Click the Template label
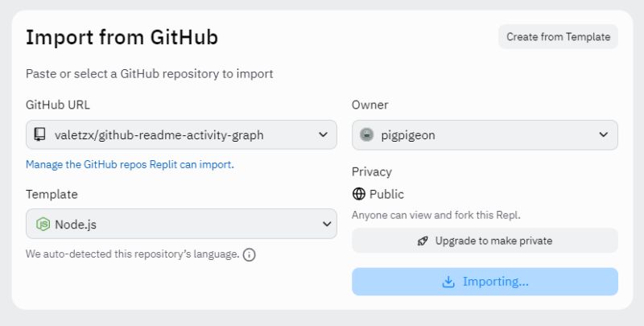The height and width of the screenshot is (326, 644). click(x=52, y=194)
